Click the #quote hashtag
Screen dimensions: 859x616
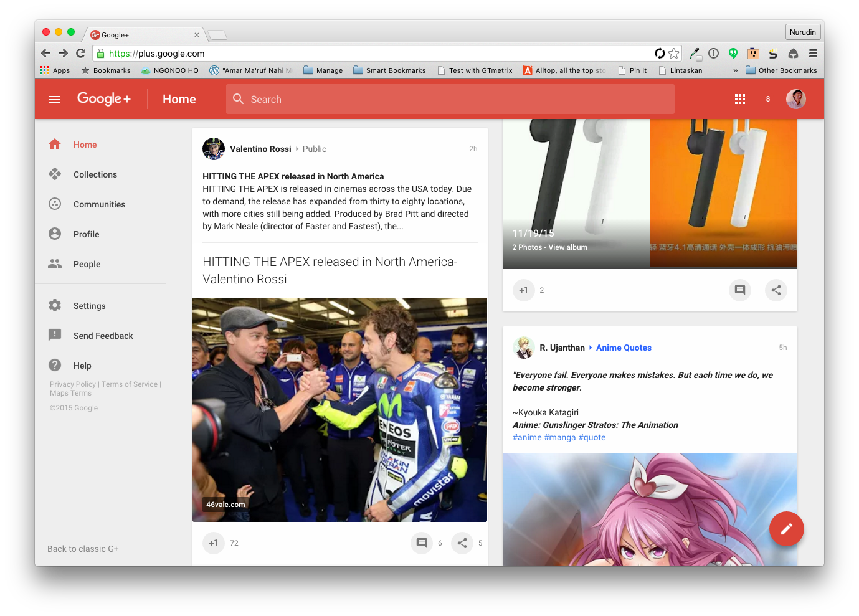click(x=592, y=437)
